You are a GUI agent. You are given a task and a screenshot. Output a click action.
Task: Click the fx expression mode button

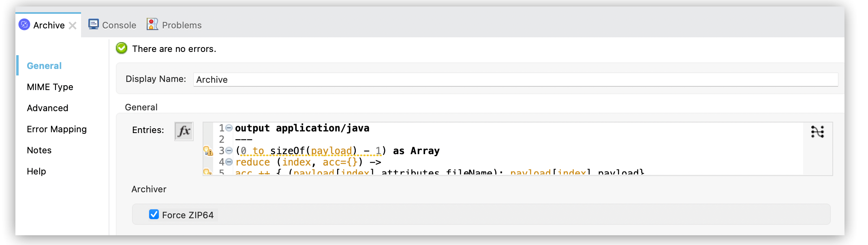[184, 131]
